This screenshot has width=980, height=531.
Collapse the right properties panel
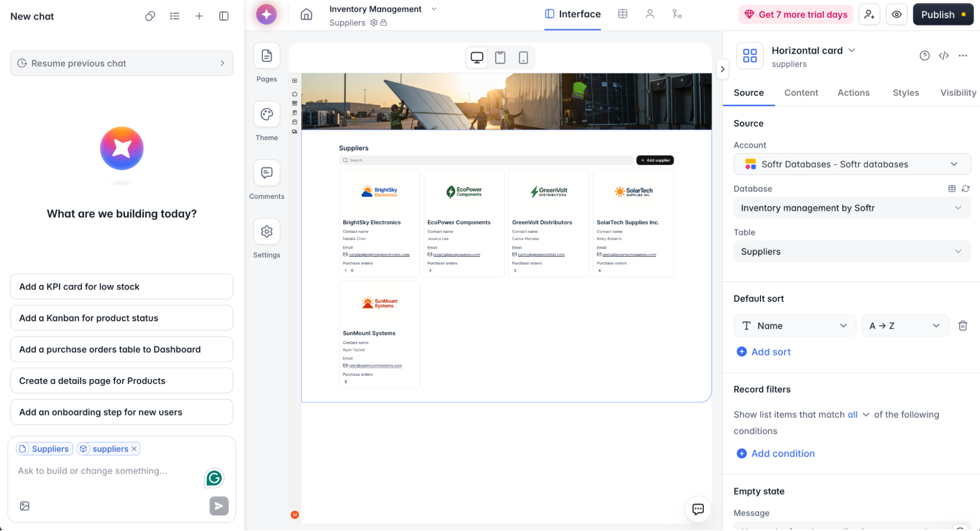point(722,69)
